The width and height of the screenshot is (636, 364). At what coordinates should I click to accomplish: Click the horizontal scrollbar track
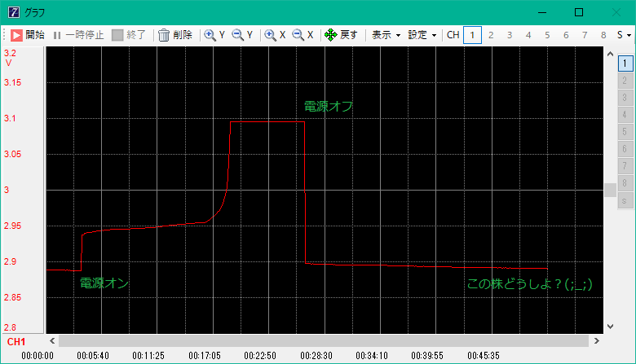(324, 341)
